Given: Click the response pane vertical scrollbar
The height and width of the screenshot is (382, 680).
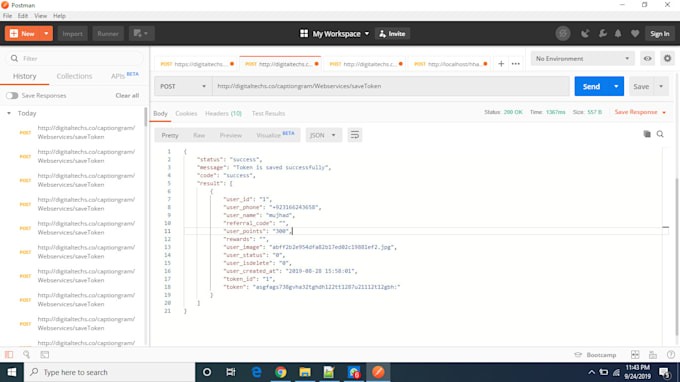Looking at the screenshot, I should (677, 256).
